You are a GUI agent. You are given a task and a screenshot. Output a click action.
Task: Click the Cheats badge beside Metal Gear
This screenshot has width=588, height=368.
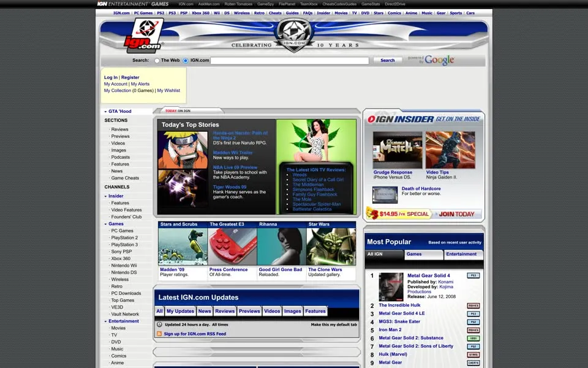473,363
